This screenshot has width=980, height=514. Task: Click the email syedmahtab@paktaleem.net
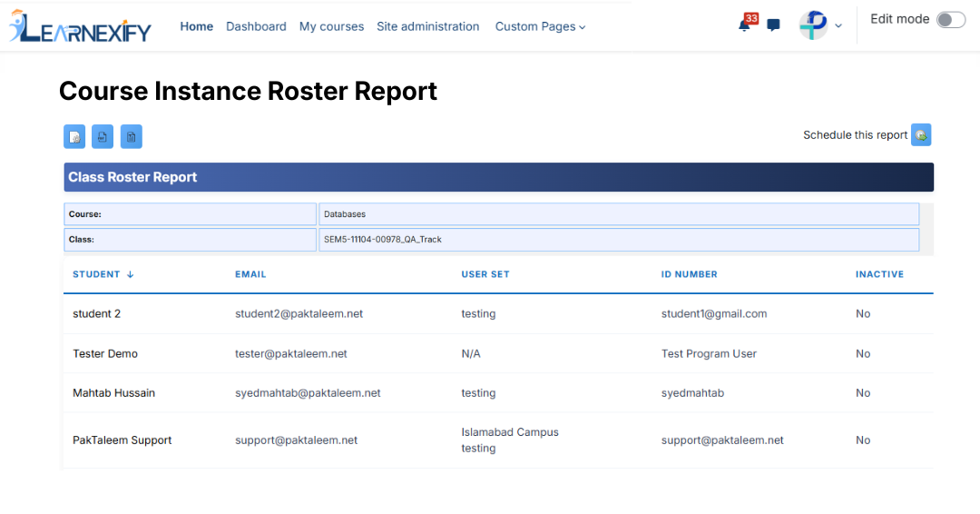click(308, 393)
